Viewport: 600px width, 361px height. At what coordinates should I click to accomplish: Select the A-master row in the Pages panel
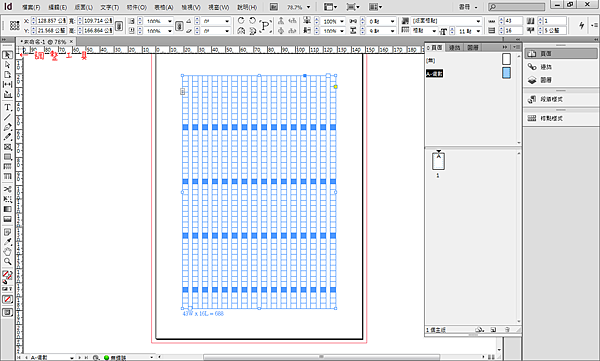pyautogui.click(x=468, y=73)
